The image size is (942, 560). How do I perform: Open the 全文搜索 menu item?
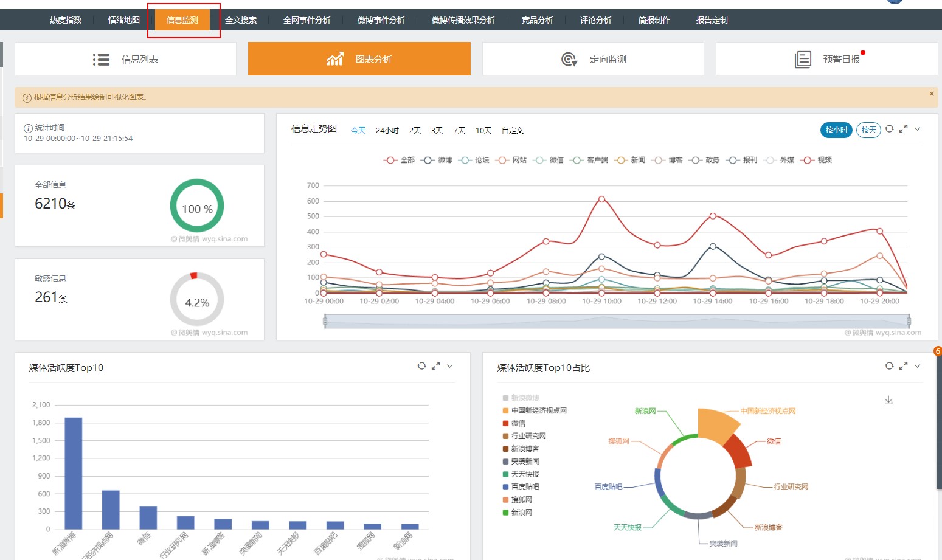click(x=241, y=20)
